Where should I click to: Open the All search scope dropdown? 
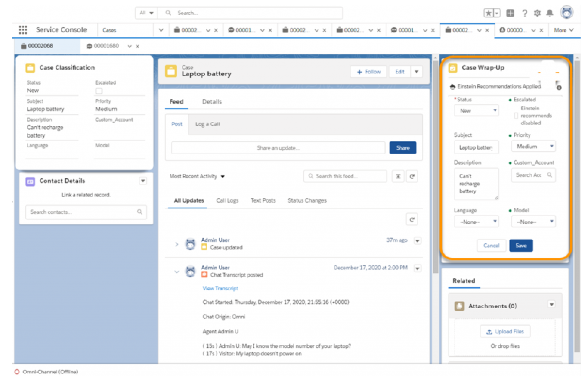pyautogui.click(x=146, y=13)
